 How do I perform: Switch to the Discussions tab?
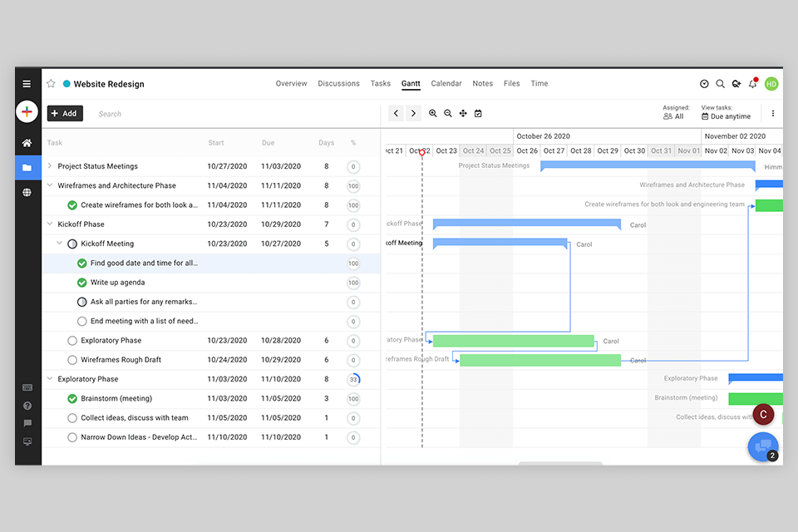point(338,83)
